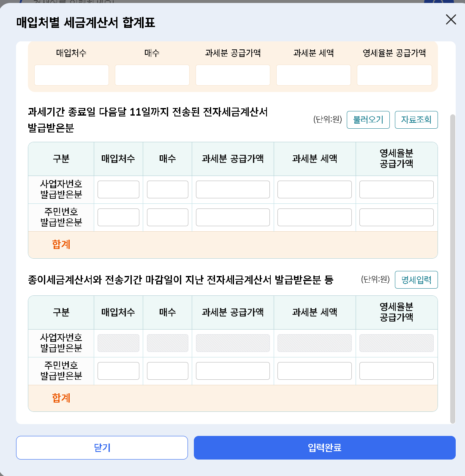465x476 pixels.
Task: Click disabled paper 사업자번호 발급받은분 매입처수 field
Action: (118, 343)
